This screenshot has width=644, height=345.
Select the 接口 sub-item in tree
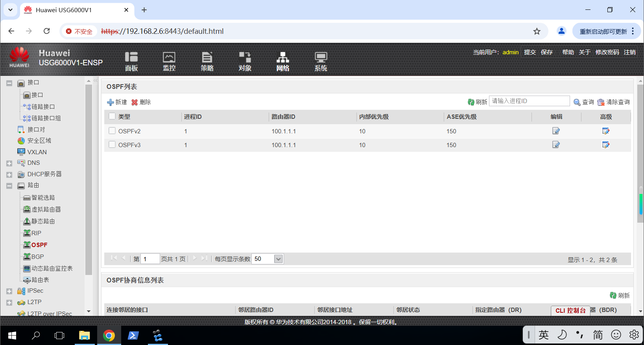click(37, 95)
